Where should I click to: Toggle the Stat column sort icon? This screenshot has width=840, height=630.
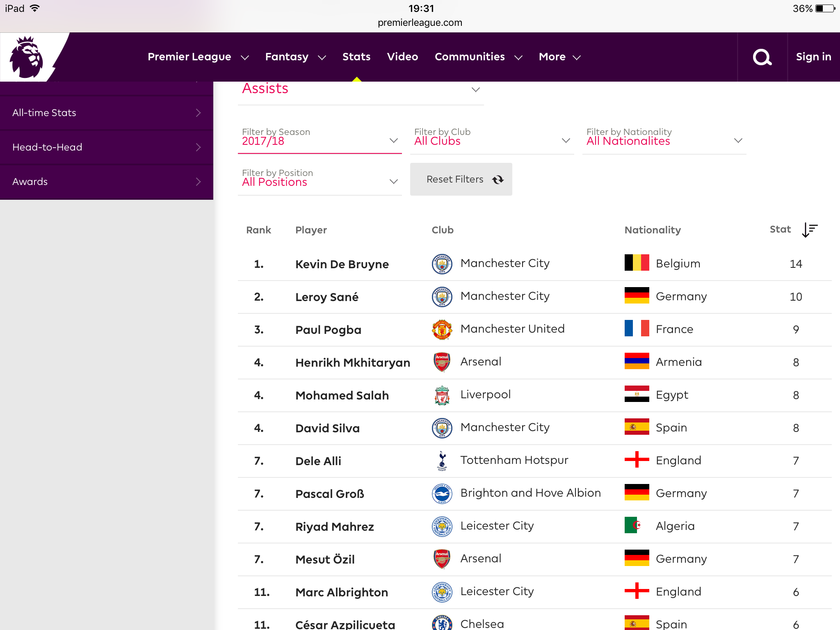810,230
